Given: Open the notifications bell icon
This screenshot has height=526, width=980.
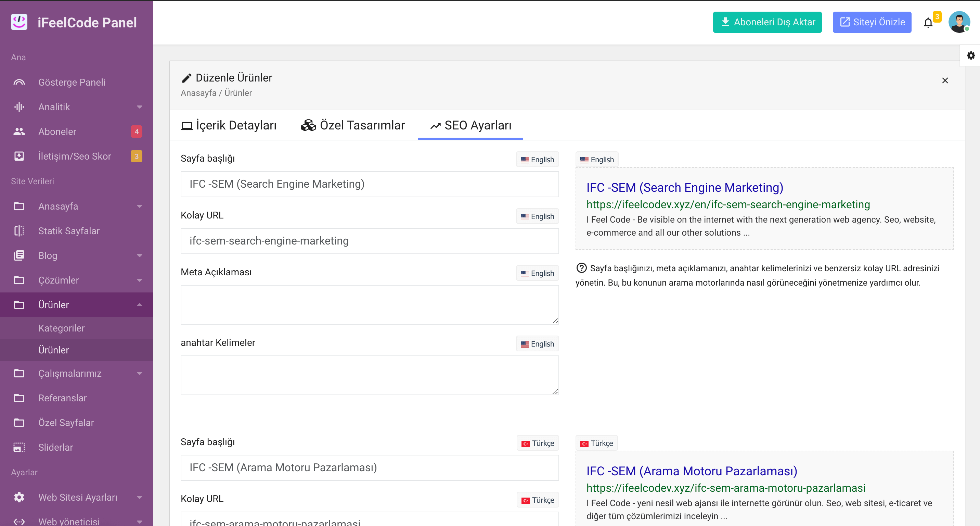Looking at the screenshot, I should point(928,23).
